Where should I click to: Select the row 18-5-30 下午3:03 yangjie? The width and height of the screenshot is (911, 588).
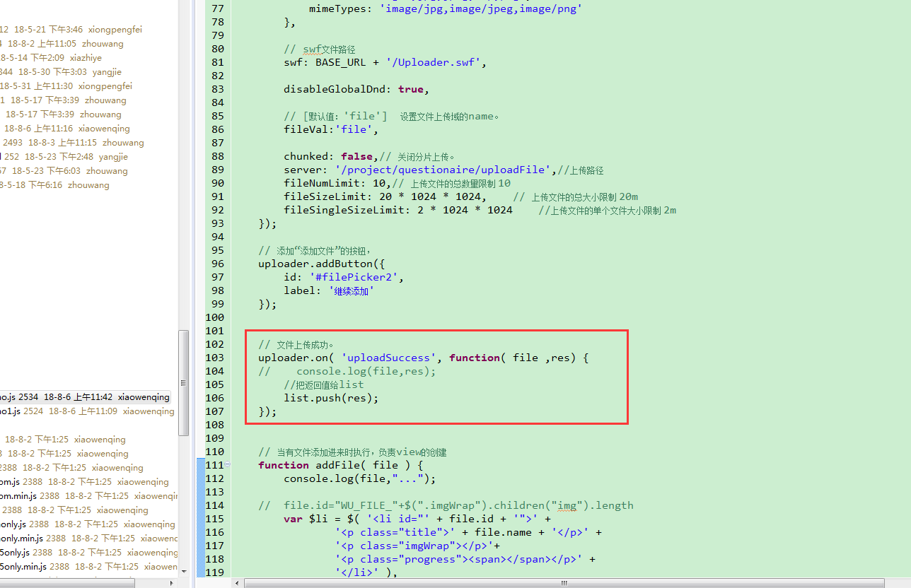[61, 72]
